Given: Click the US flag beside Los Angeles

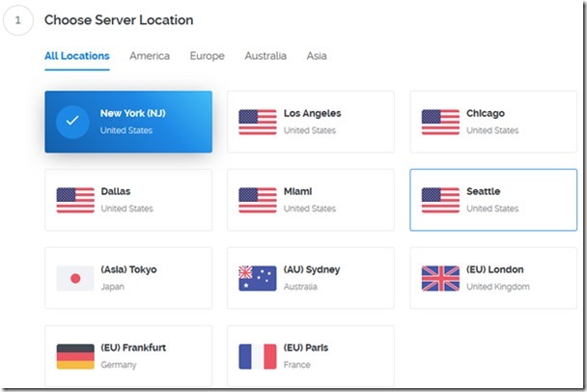Looking at the screenshot, I should (x=257, y=122).
